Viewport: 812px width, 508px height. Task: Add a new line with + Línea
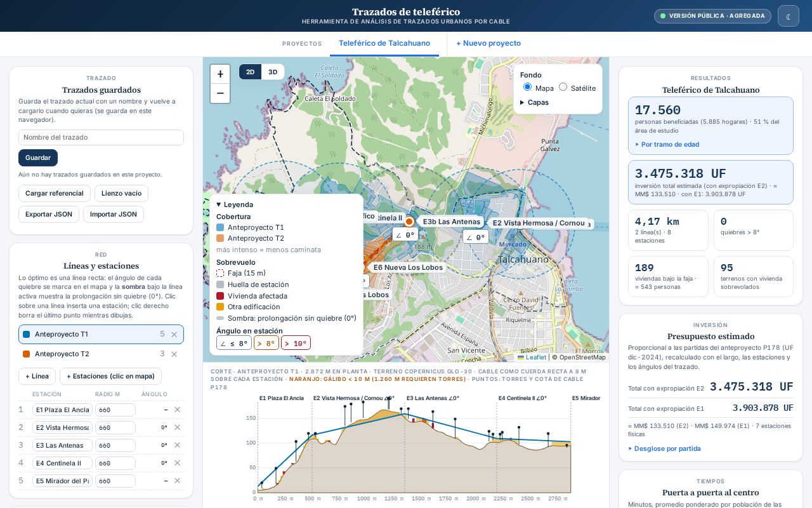click(37, 376)
